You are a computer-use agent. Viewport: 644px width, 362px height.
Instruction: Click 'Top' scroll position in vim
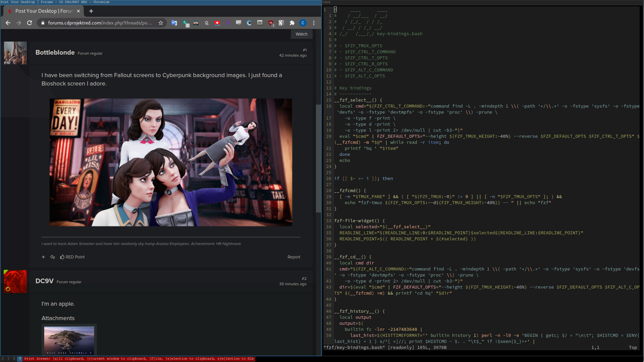(x=633, y=348)
